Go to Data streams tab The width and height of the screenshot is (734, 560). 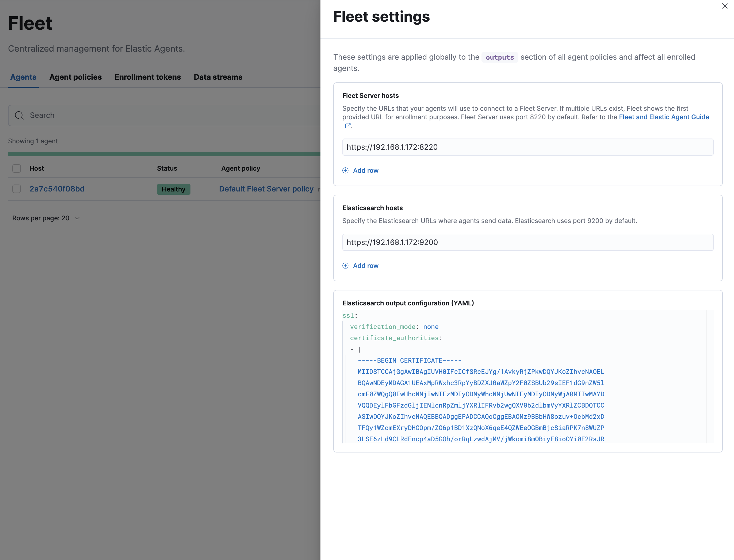click(x=218, y=77)
